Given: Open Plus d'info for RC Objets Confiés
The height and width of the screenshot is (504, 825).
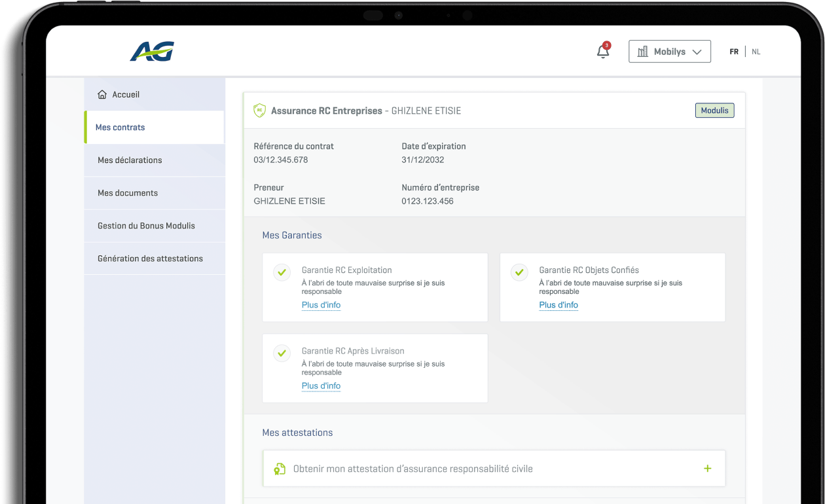Looking at the screenshot, I should tap(559, 305).
